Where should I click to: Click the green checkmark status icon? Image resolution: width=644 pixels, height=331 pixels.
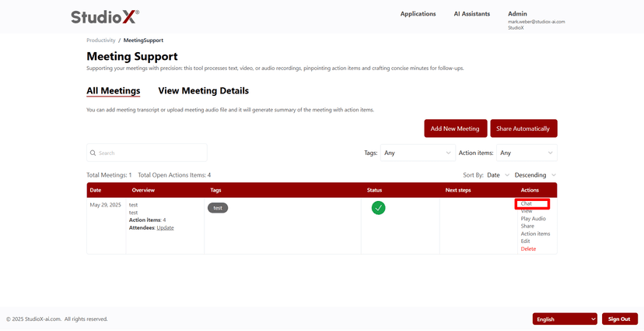[378, 208]
